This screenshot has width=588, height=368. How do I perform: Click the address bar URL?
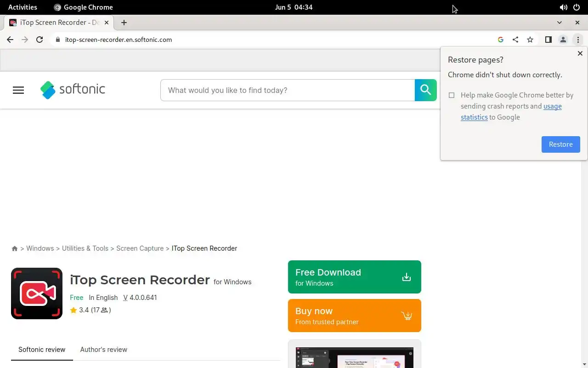click(119, 40)
